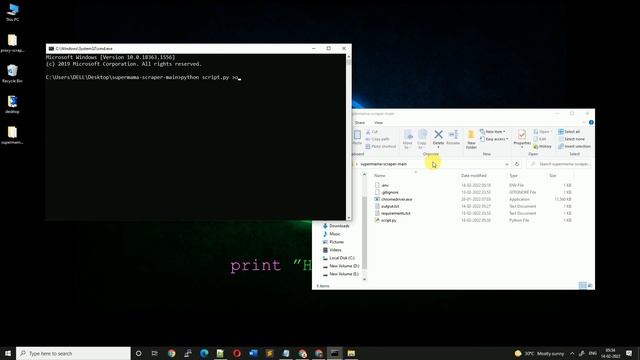Image resolution: width=640 pixels, height=360 pixels.
Task: Open Downloads in the navigation pane
Action: coord(336,226)
